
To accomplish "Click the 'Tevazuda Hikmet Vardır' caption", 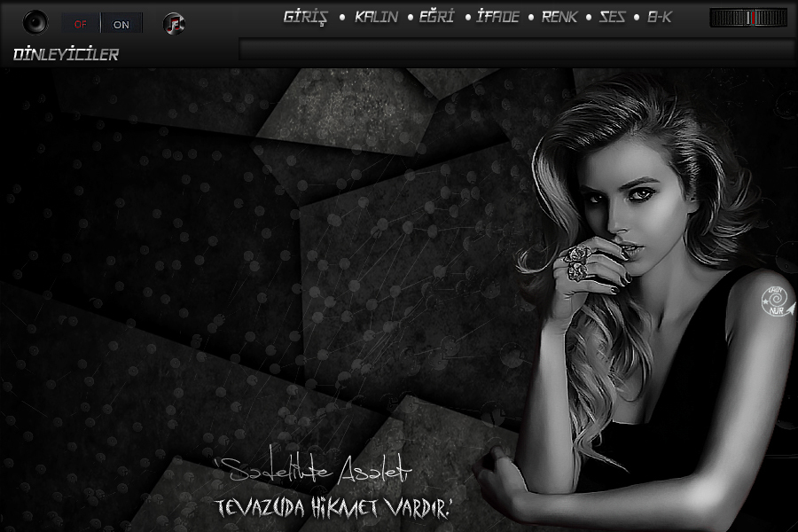I will 334,508.
